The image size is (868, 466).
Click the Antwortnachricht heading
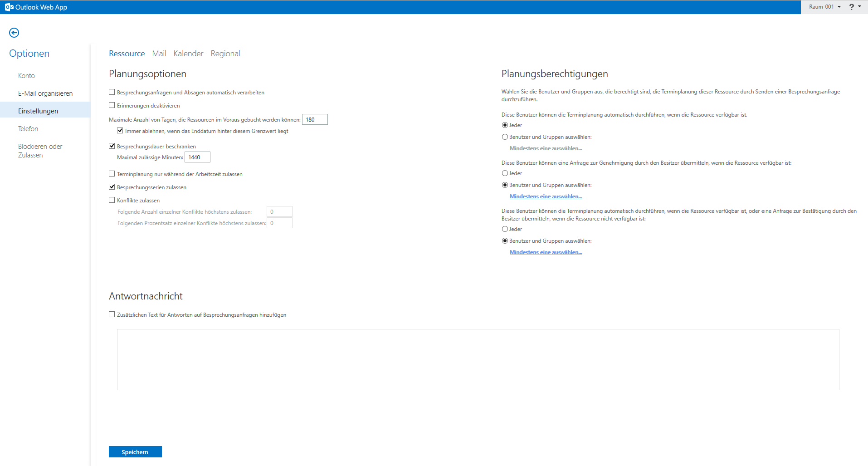[146, 296]
